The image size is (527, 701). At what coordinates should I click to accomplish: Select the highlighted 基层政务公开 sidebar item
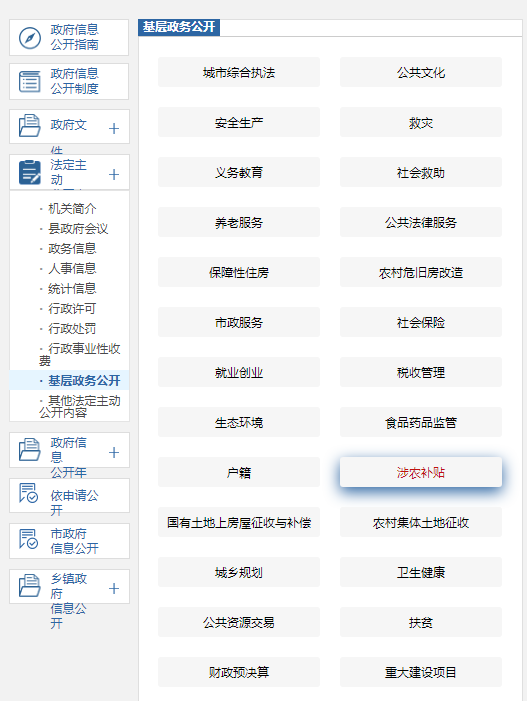84,380
